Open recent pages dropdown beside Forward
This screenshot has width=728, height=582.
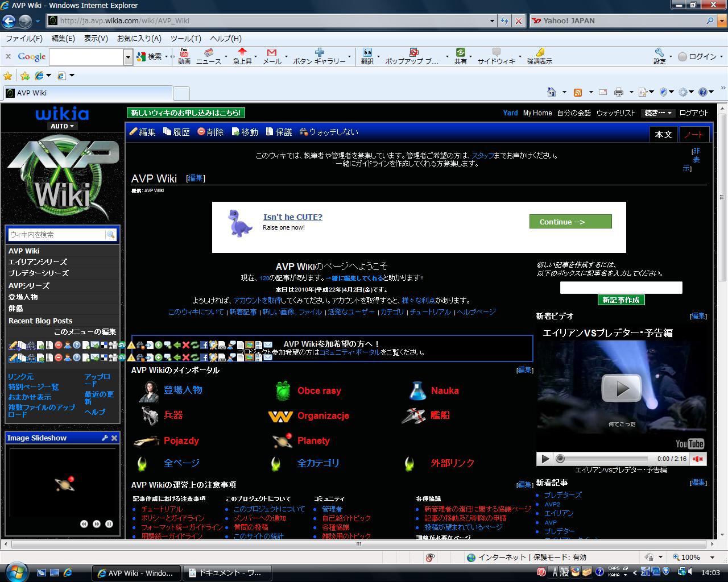(38, 21)
